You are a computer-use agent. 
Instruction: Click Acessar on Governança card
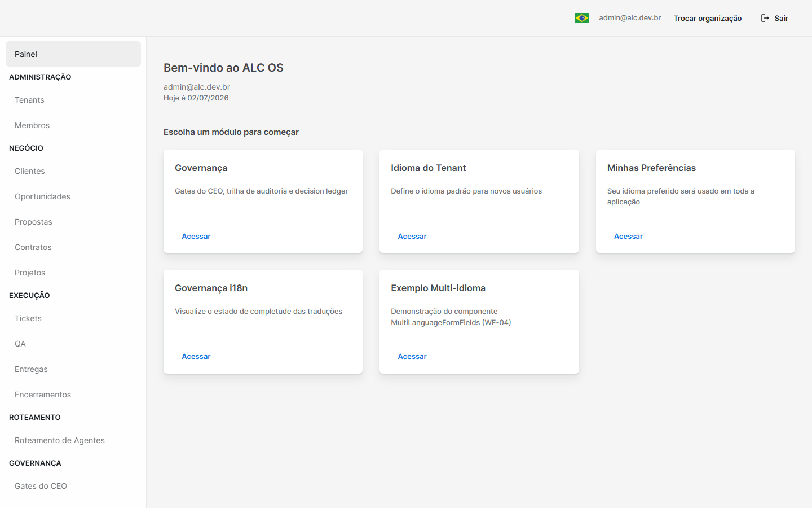tap(196, 237)
